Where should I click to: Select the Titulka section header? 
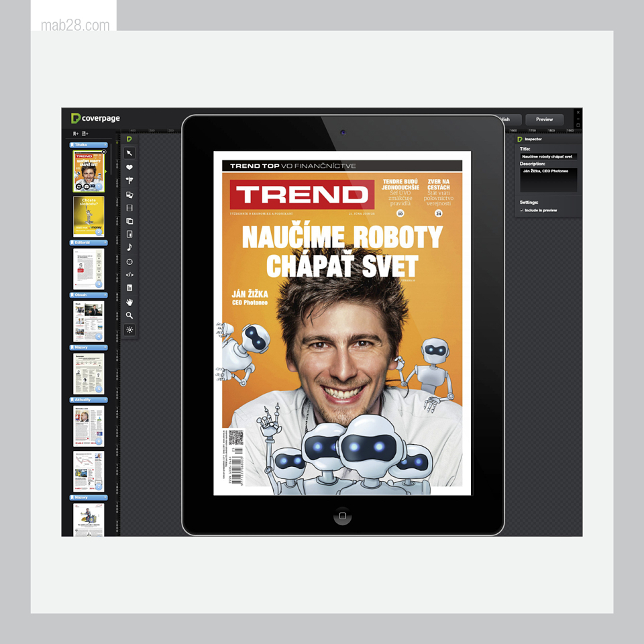click(x=89, y=145)
